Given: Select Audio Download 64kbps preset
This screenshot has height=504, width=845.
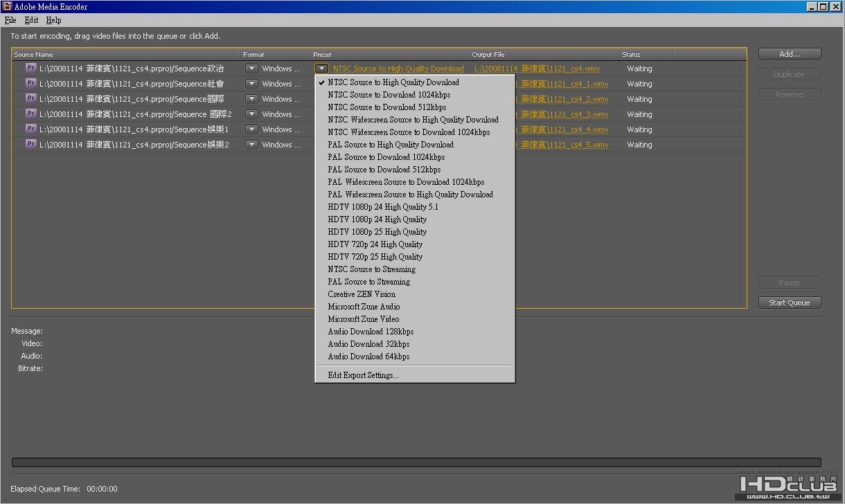Looking at the screenshot, I should (x=415, y=357).
